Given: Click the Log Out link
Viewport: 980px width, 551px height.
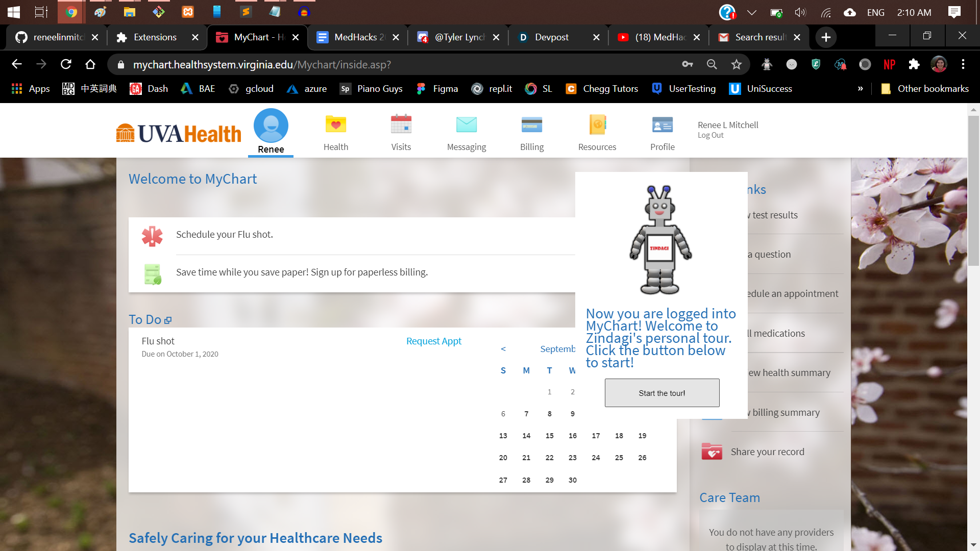Looking at the screenshot, I should pyautogui.click(x=710, y=135).
